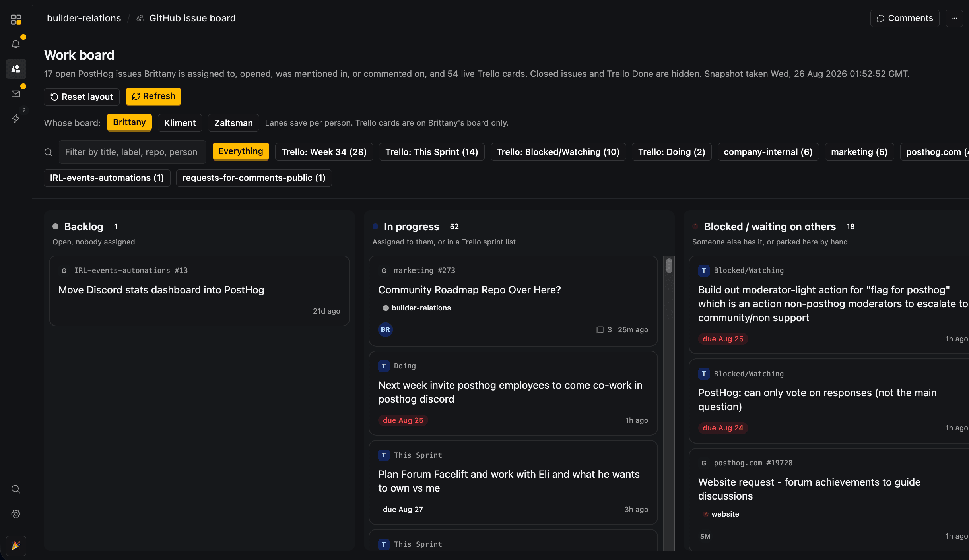Click the blue dot beside In progress heading
The width and height of the screenshot is (969, 560).
[375, 227]
